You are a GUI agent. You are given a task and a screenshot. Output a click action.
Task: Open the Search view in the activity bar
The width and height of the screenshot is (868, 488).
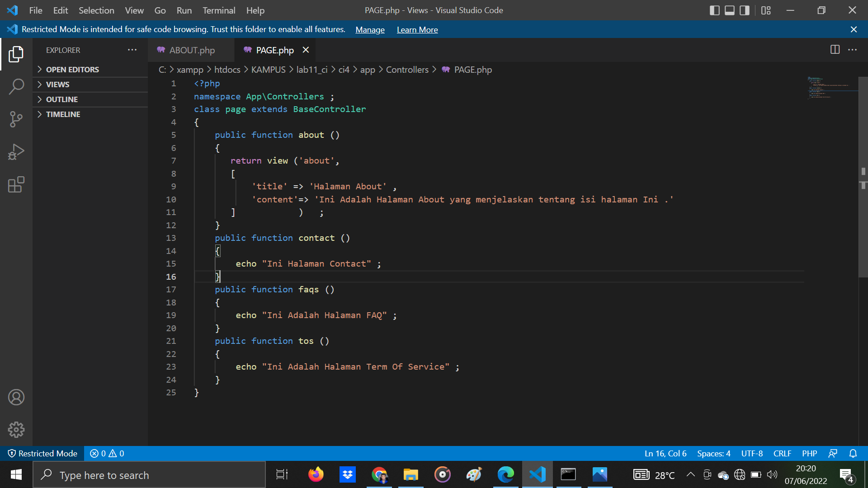point(16,86)
